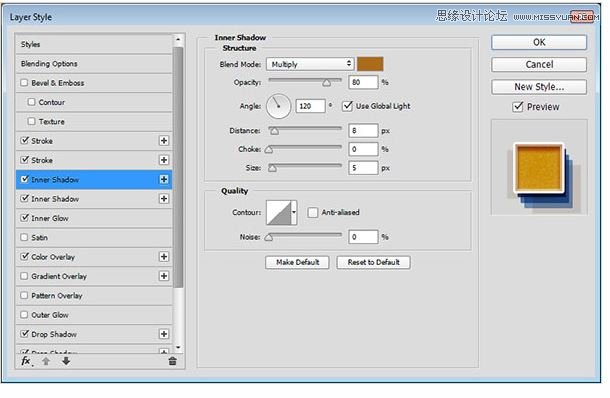Click the Angle value field

pyautogui.click(x=310, y=106)
